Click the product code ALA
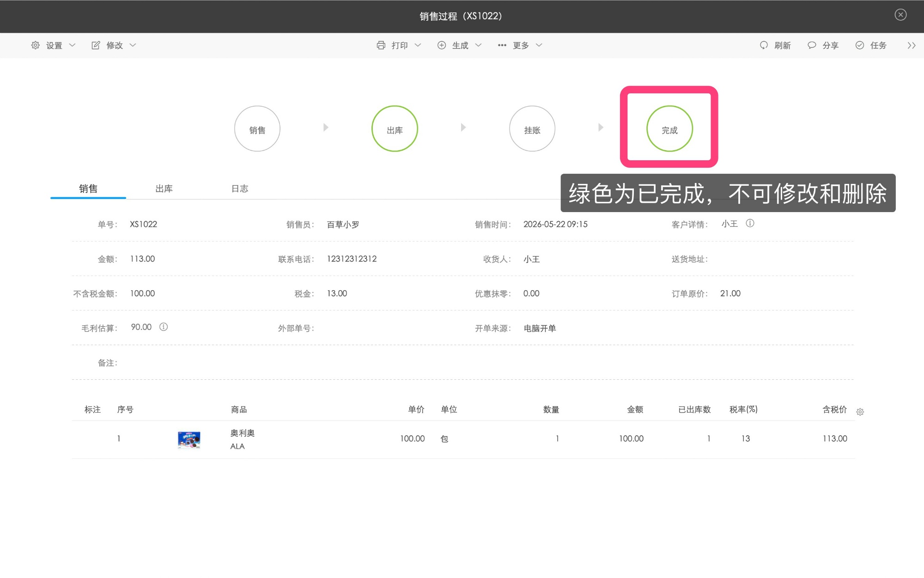 (x=237, y=446)
